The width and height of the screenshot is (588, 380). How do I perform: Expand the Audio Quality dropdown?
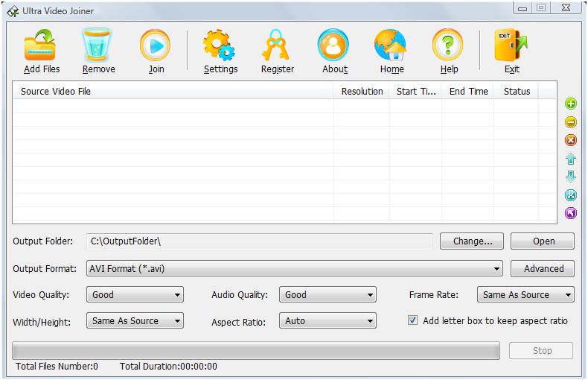click(x=327, y=294)
